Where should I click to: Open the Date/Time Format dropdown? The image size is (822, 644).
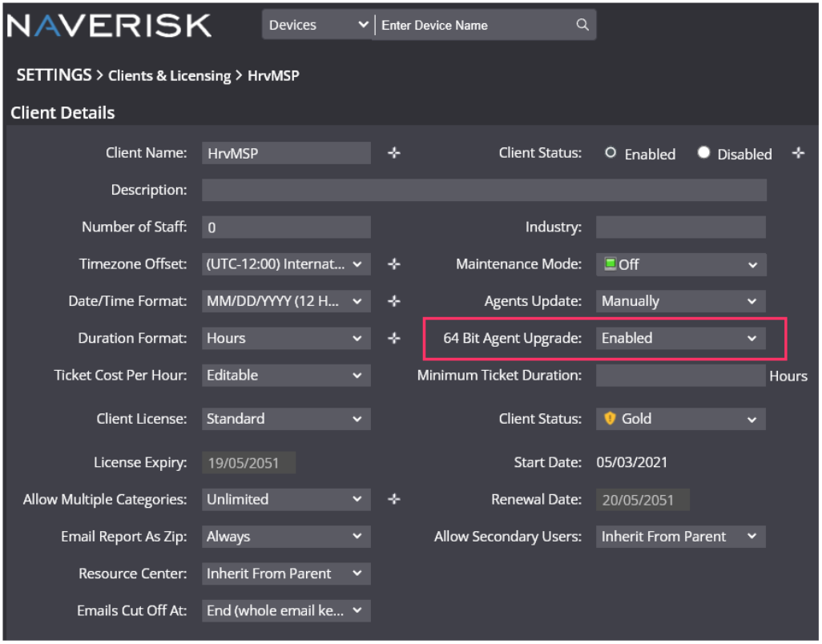[286, 301]
